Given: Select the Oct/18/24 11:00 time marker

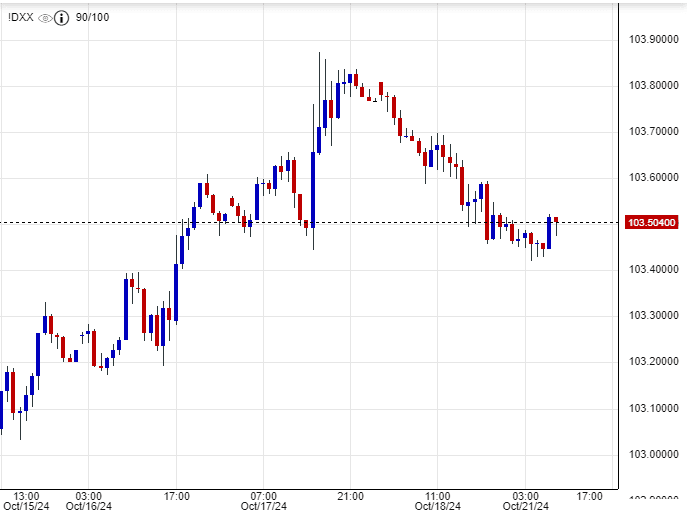Looking at the screenshot, I should point(436,500).
